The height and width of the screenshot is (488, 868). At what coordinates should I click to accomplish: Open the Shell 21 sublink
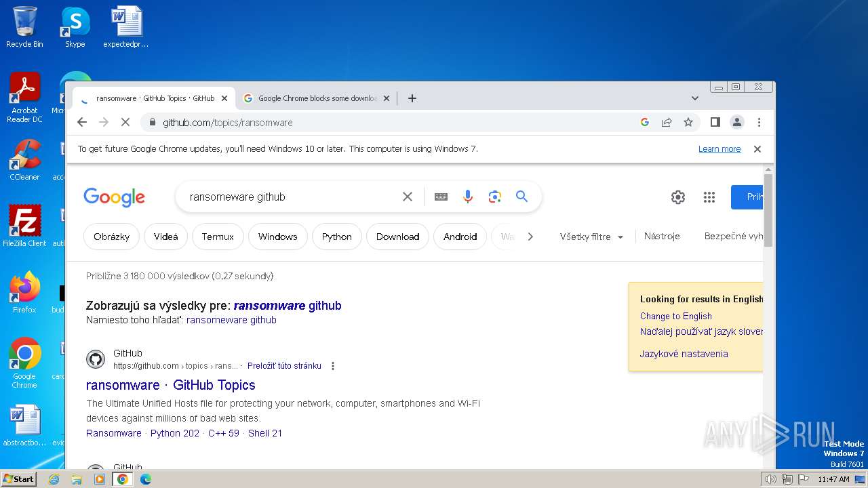[265, 433]
